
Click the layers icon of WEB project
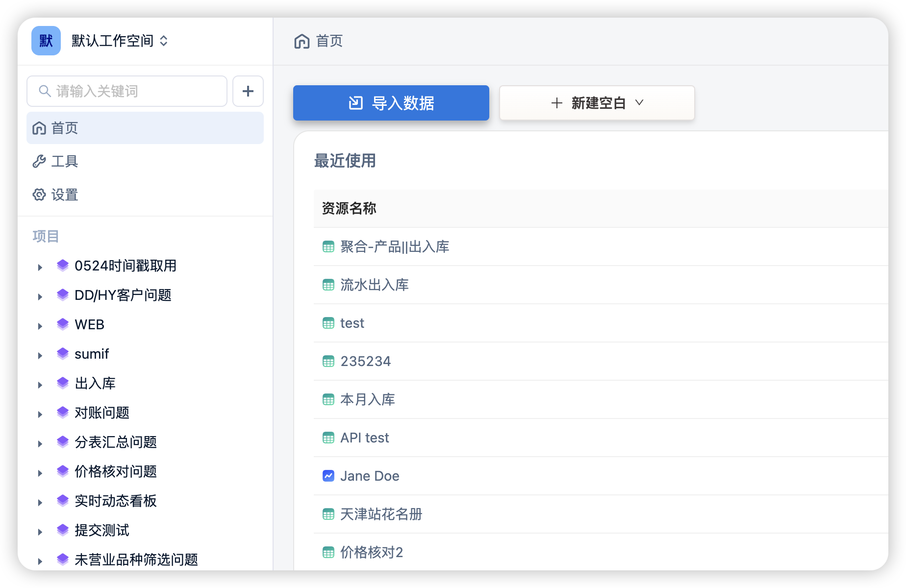pyautogui.click(x=63, y=324)
